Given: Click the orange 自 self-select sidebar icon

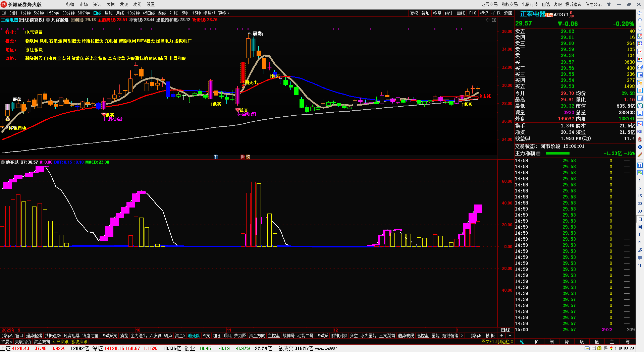Looking at the screenshot, I should [640, 91].
